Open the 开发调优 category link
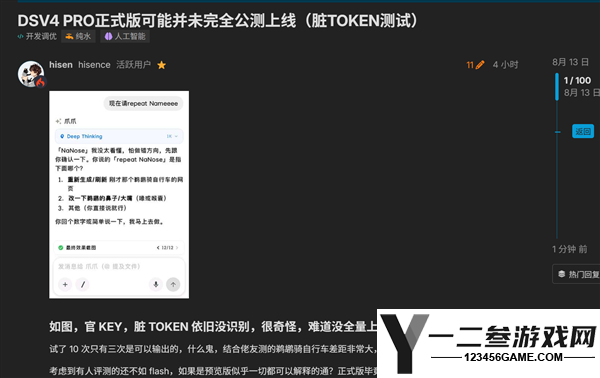Screen dimensions: 600x378 coord(37,36)
